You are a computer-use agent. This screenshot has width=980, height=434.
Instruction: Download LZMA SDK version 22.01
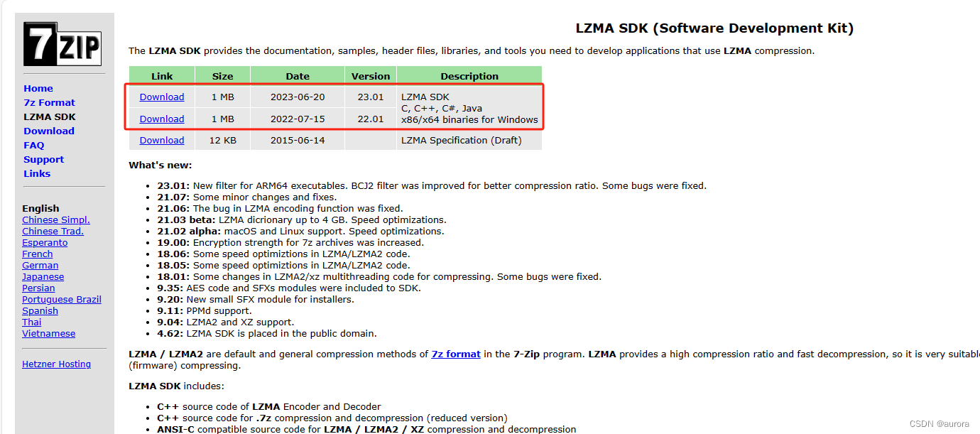162,119
